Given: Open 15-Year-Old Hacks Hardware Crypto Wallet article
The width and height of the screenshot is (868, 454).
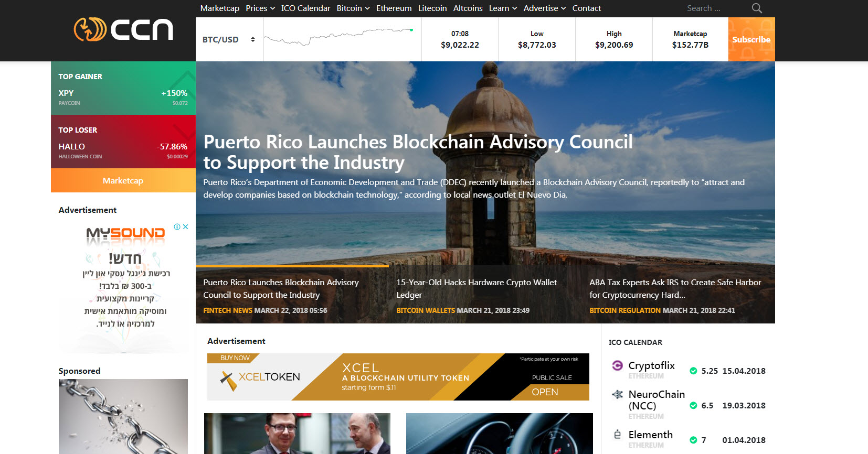Looking at the screenshot, I should pos(477,288).
